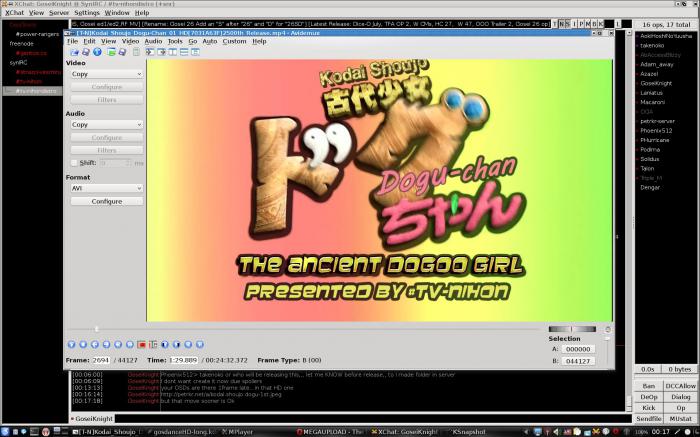Go to previous frame button
The image size is (700, 437).
point(95,344)
